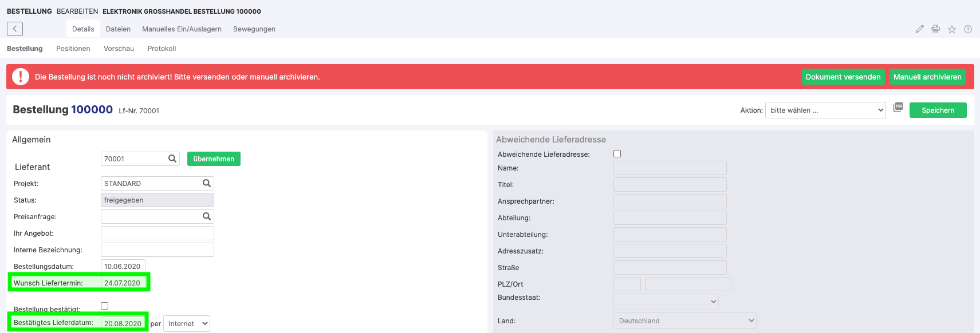
Task: Open the help question mark icon
Action: point(967,29)
